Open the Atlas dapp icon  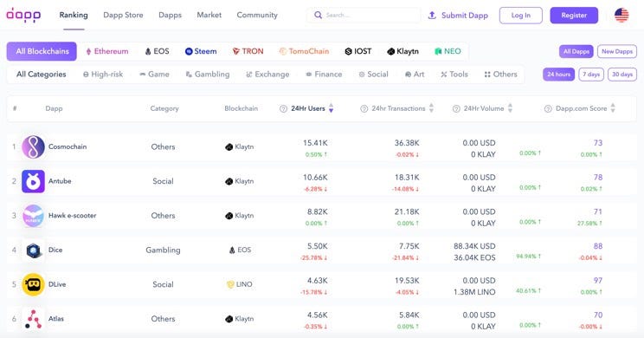[x=33, y=319]
